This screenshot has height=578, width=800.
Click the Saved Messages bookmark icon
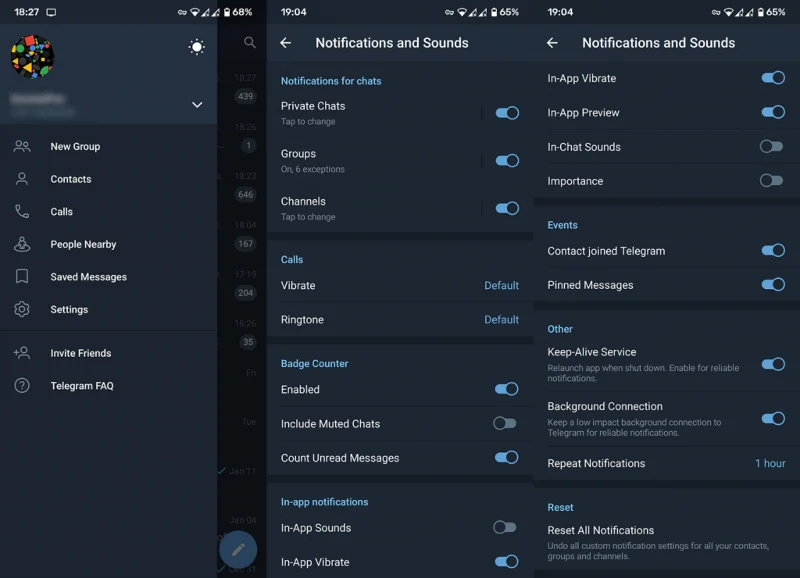click(x=22, y=277)
